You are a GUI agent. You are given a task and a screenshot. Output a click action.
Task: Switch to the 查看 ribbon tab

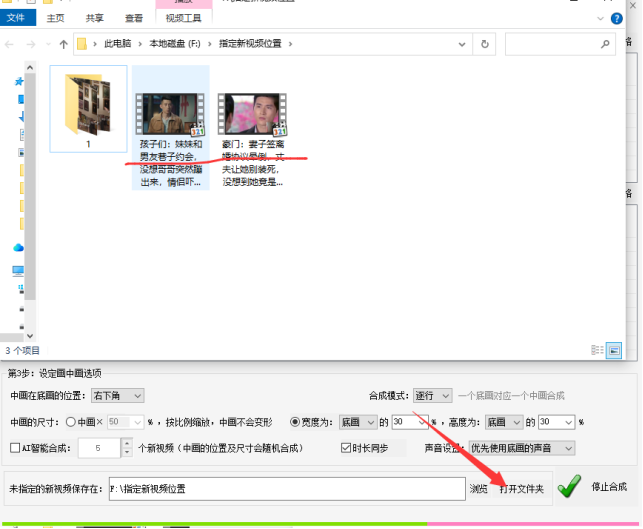pyautogui.click(x=134, y=18)
